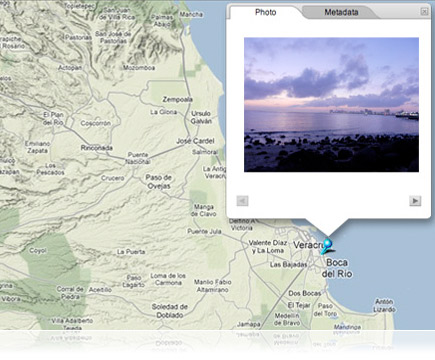Select the Photo tab
This screenshot has height=360, width=435.
(x=266, y=12)
